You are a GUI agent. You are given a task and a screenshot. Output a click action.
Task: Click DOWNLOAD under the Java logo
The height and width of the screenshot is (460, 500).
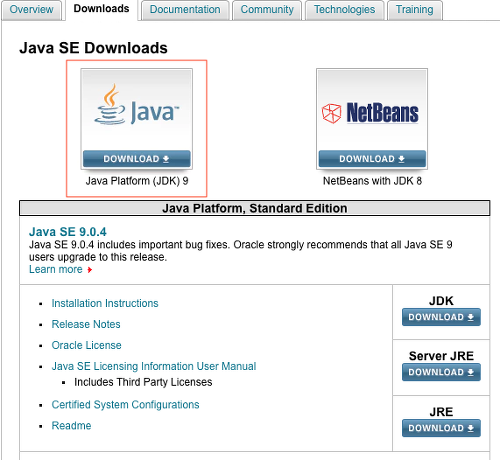point(137,159)
